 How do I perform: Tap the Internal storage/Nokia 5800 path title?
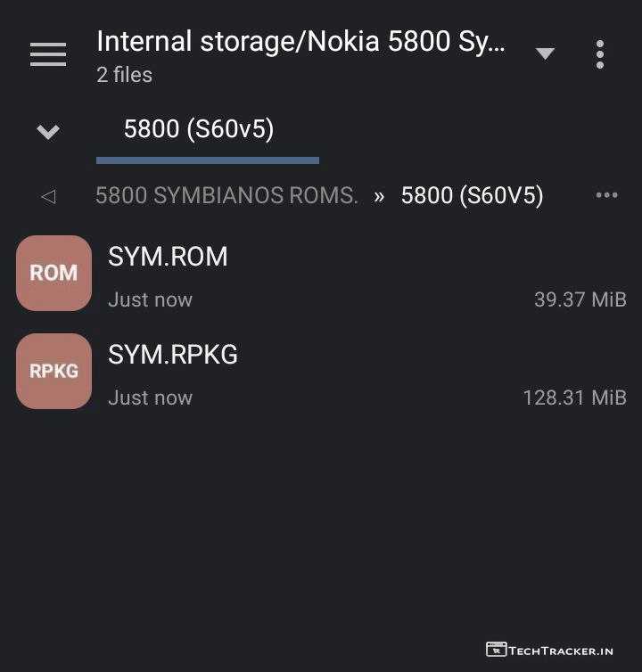(300, 42)
